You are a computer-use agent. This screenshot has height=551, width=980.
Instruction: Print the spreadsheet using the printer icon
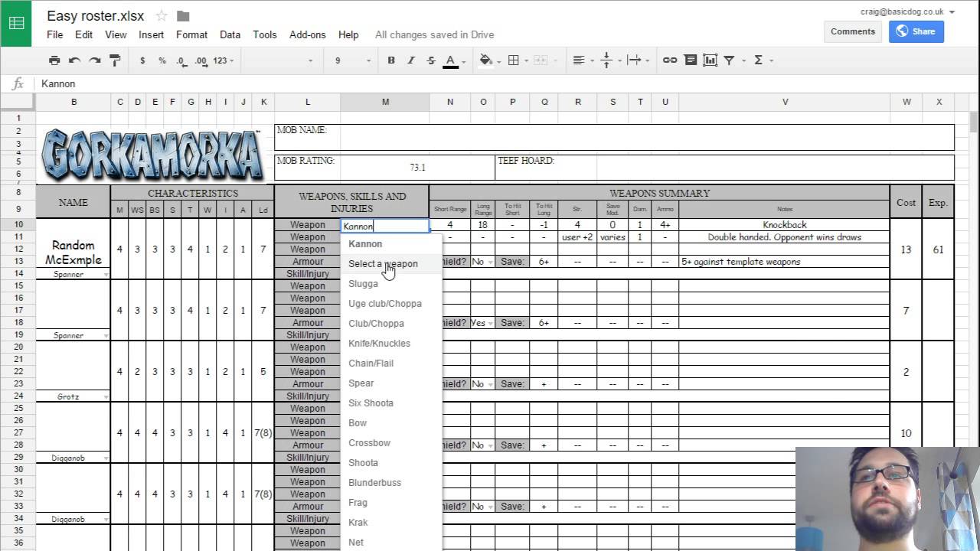tap(54, 60)
